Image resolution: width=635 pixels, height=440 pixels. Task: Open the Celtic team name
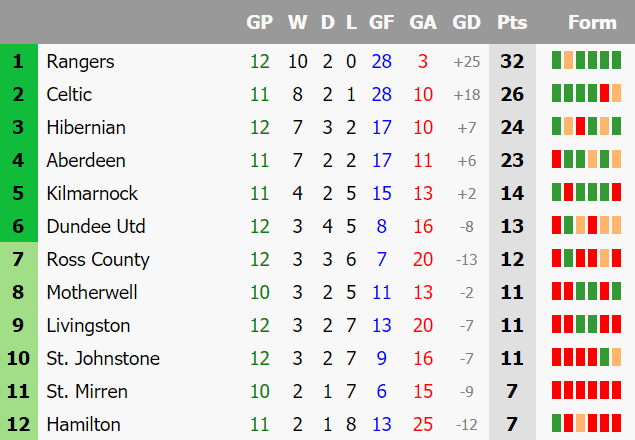click(x=69, y=94)
